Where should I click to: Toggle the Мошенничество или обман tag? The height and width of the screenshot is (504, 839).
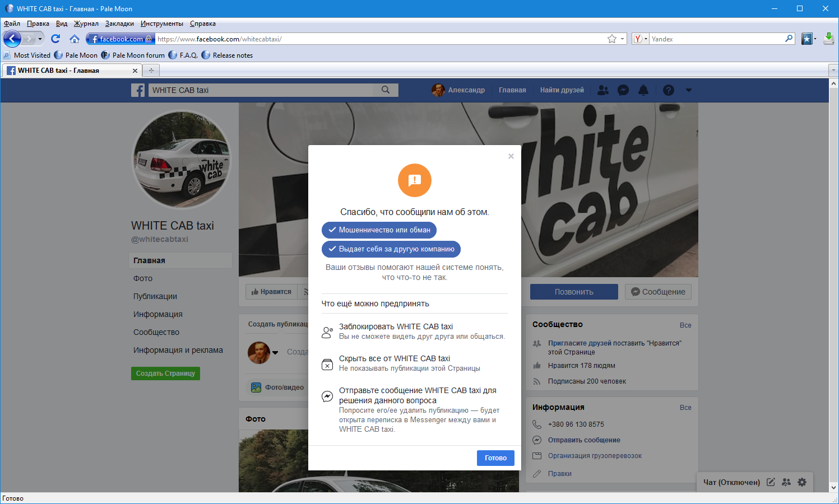[x=379, y=230]
